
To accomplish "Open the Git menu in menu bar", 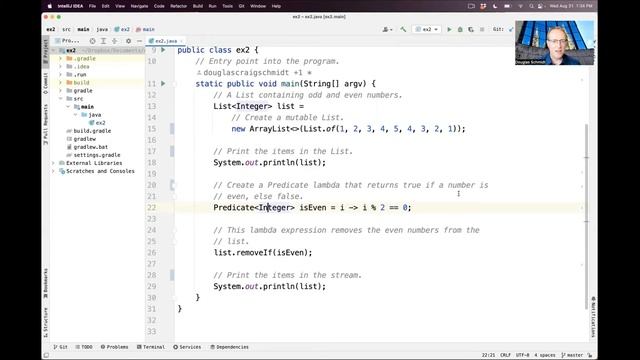I will 241,6.
